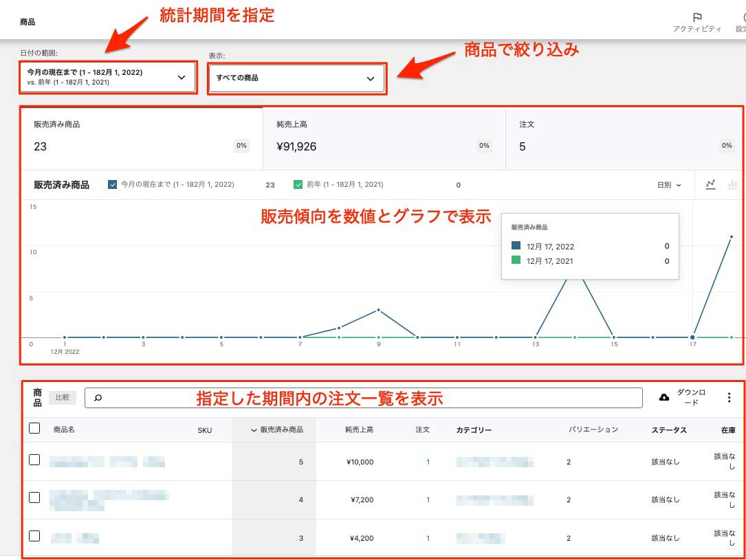Click the search magnifier icon in table
Screen dimensions: 746x560
pos(98,398)
